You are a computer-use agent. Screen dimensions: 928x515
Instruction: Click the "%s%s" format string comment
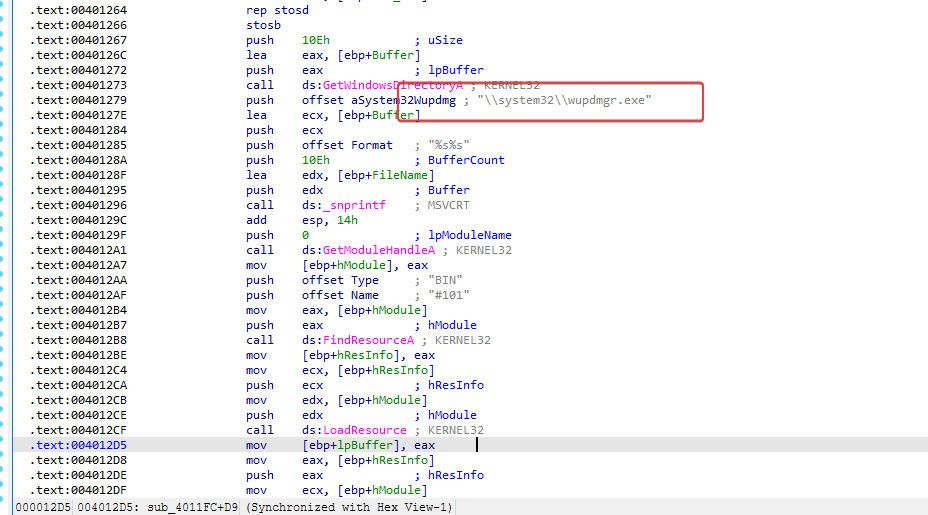(449, 145)
